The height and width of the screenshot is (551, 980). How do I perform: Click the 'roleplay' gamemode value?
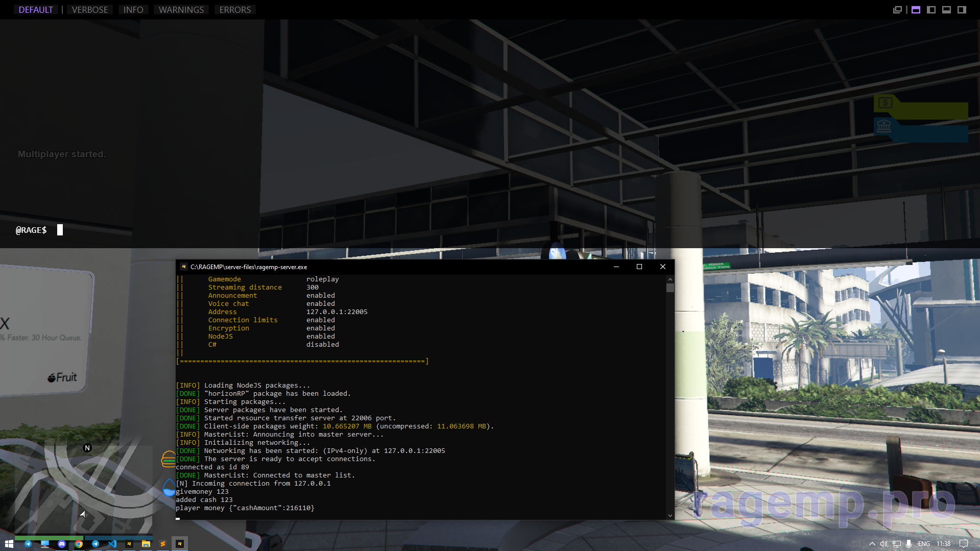323,279
